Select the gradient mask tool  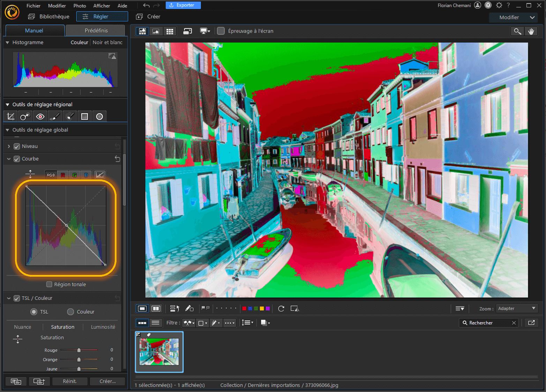click(84, 116)
